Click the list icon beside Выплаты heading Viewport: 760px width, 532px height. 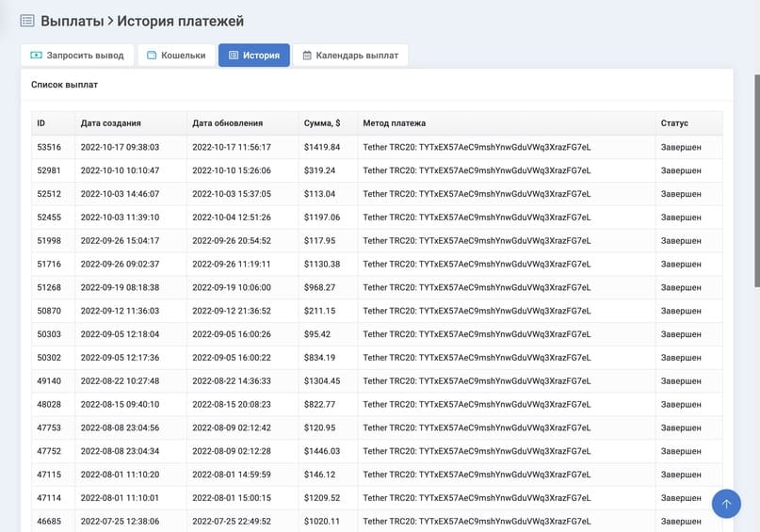tap(26, 21)
